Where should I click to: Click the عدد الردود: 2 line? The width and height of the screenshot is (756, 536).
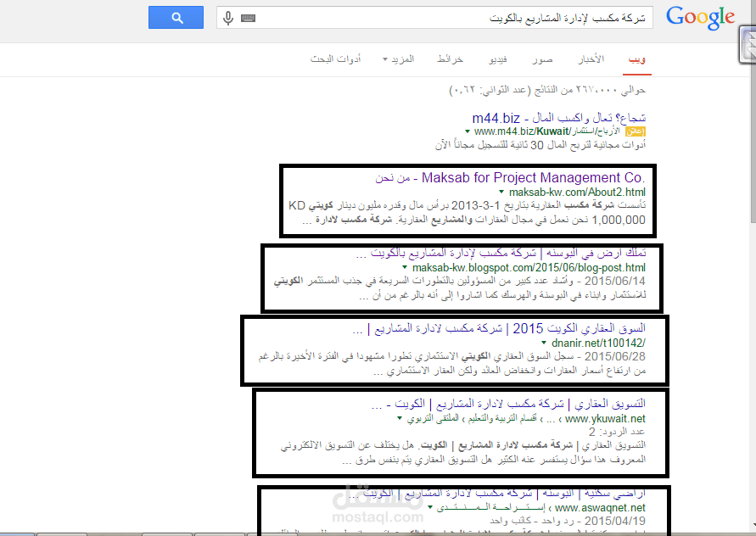pyautogui.click(x=617, y=432)
